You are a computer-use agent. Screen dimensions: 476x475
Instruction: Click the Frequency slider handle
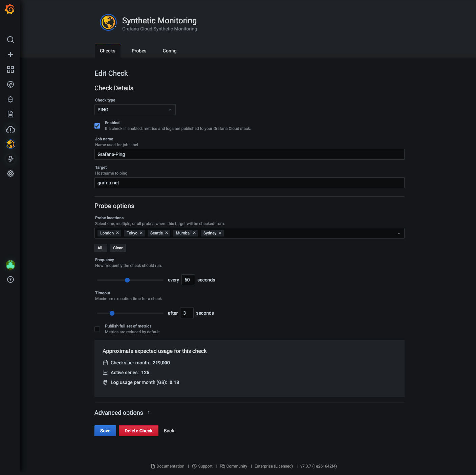127,280
